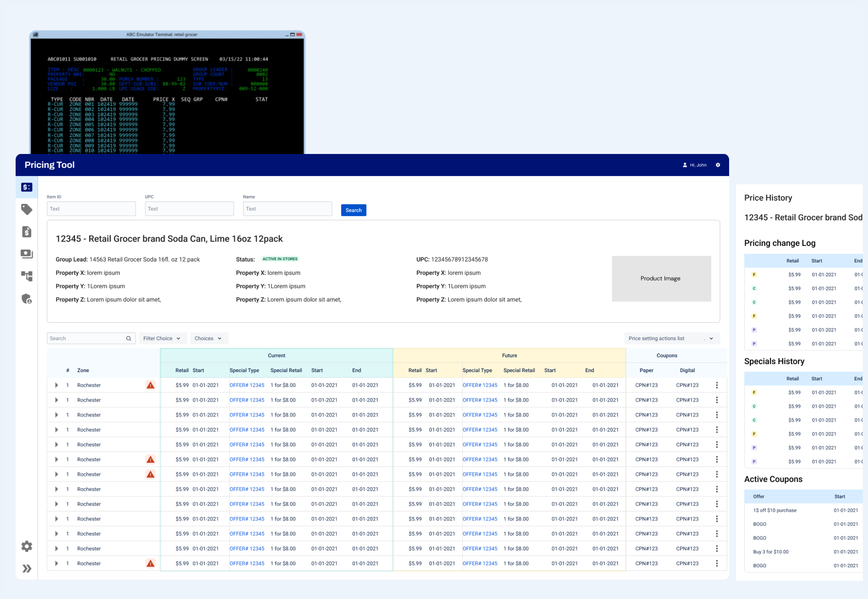
Task: Click the ACTIVE IN STORES status badge
Action: [280, 259]
